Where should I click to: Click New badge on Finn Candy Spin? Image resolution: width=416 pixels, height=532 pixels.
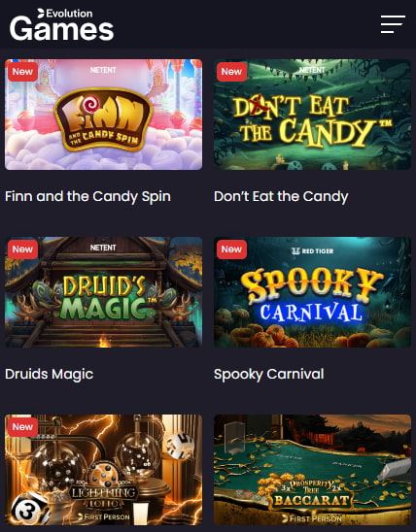pos(22,72)
